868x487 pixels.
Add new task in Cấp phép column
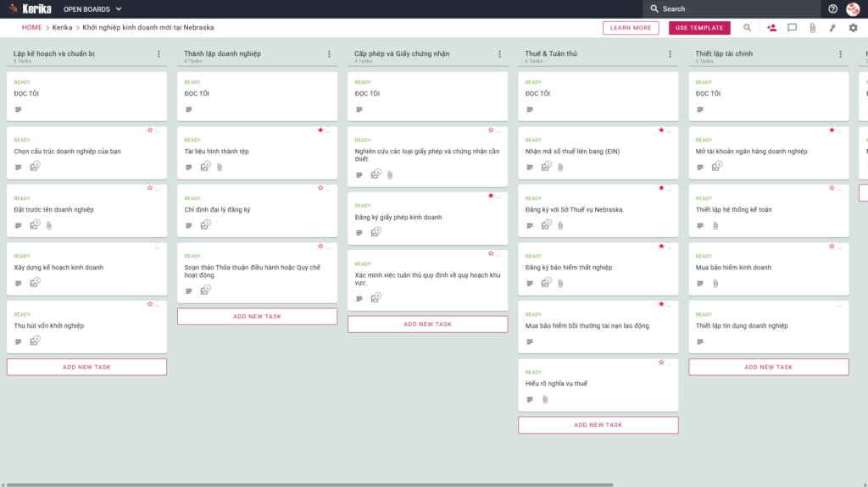click(427, 324)
